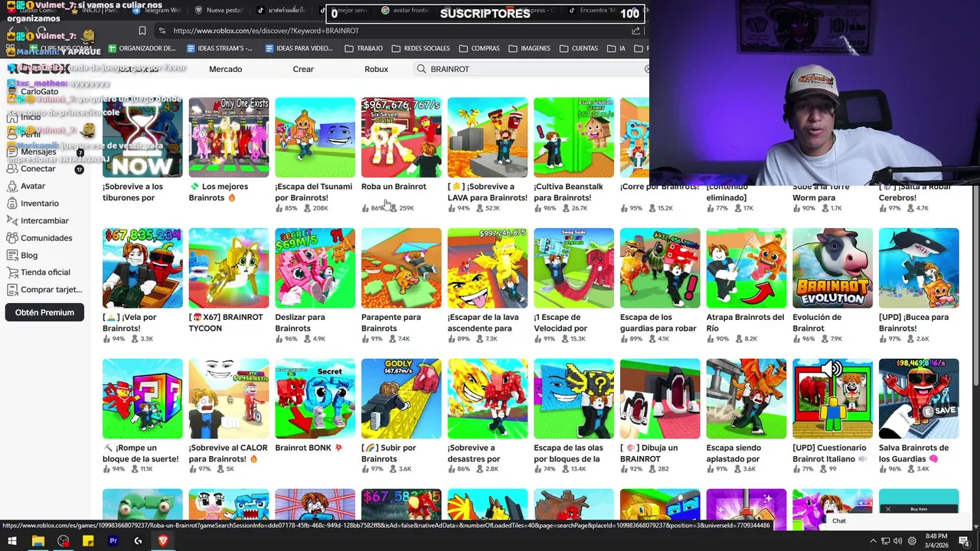Click the search magnifier icon beside BRAINROT
This screenshot has height=551, width=980.
coord(421,69)
